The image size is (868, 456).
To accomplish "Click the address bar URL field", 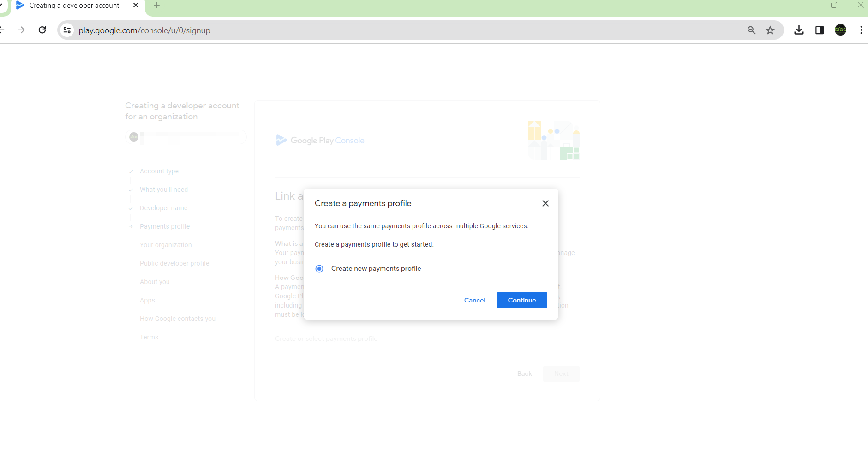I will tap(369, 30).
